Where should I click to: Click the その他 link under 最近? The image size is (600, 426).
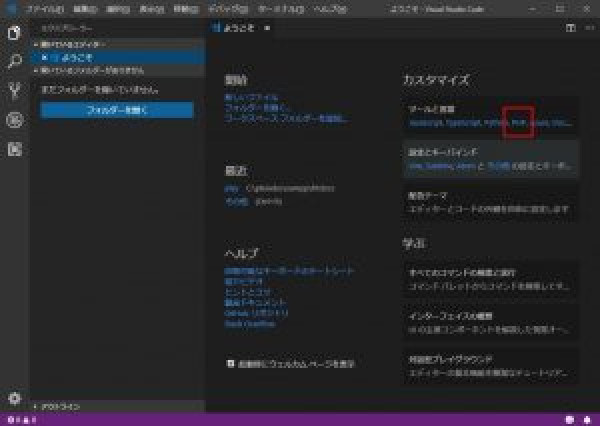(x=236, y=202)
